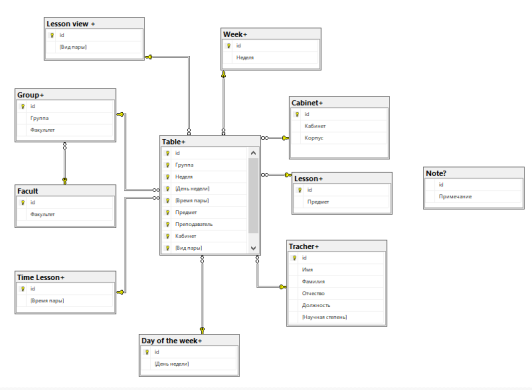
Task: Select the Группа row in Table+
Action: (x=205, y=165)
